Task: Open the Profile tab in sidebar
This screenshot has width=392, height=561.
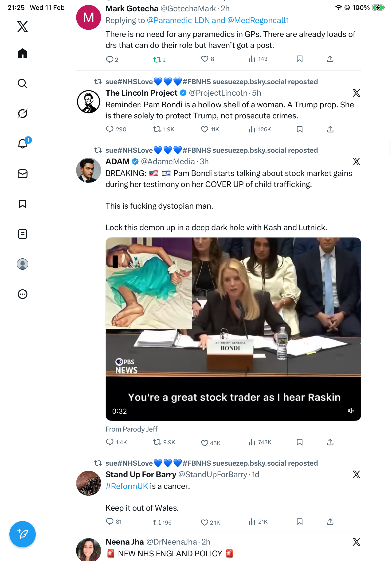Action: pyautogui.click(x=23, y=264)
